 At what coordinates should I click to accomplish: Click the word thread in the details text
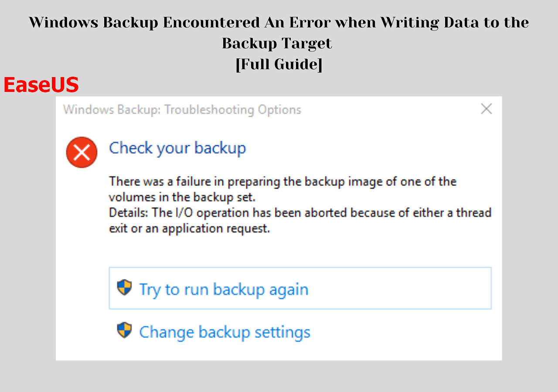[473, 213]
